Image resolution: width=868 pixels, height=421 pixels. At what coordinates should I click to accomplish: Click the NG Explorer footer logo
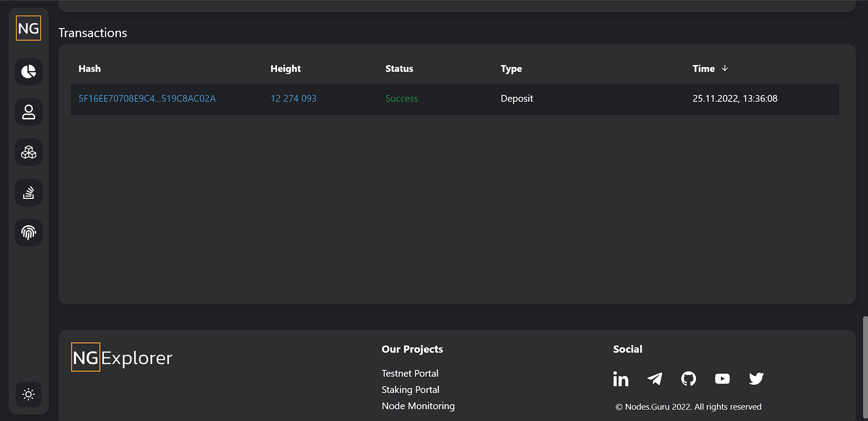(122, 357)
